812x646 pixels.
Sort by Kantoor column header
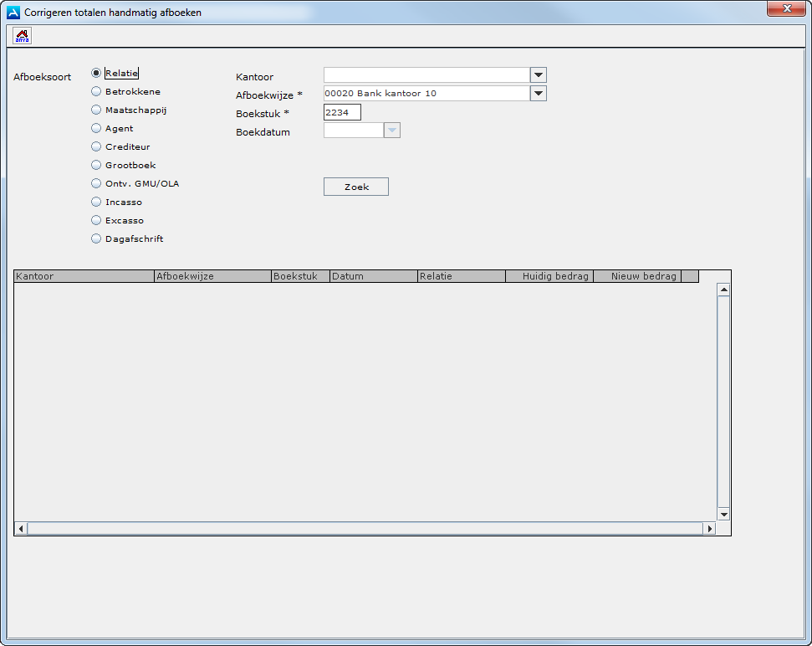(x=84, y=276)
